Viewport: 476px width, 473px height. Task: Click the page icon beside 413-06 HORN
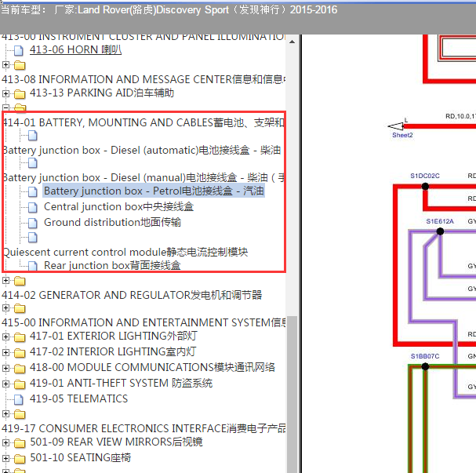click(19, 51)
